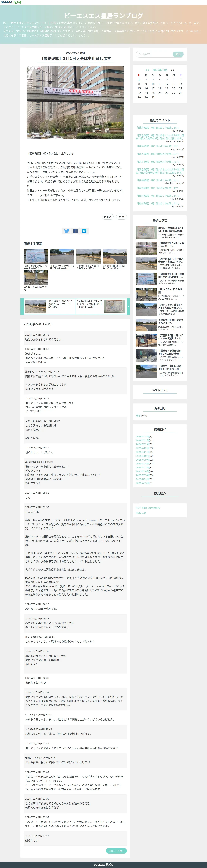Open sidebar article 【東京マラソン当日】3月1日大会の有無
This screenshot has width=207, height=868.
point(160,309)
